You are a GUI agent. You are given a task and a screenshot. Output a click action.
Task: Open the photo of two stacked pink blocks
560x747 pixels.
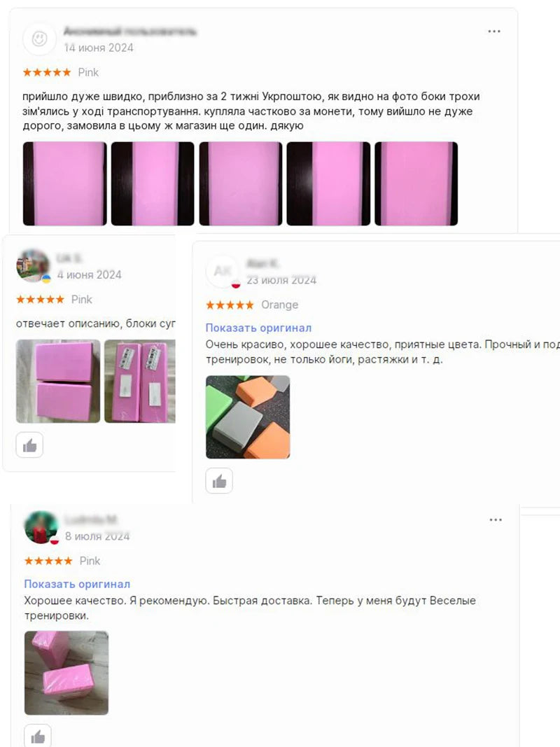click(x=58, y=381)
